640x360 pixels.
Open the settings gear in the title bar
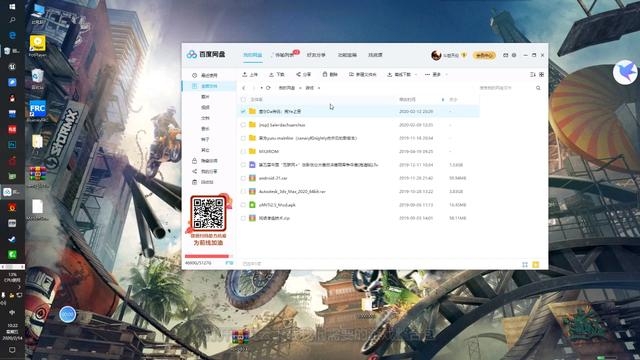(514, 55)
